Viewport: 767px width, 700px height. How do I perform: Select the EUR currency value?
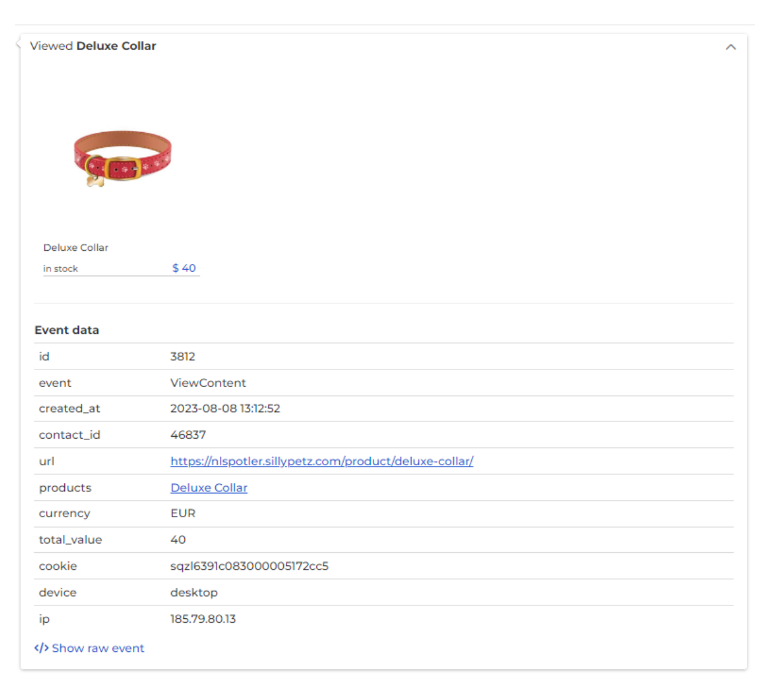(183, 513)
